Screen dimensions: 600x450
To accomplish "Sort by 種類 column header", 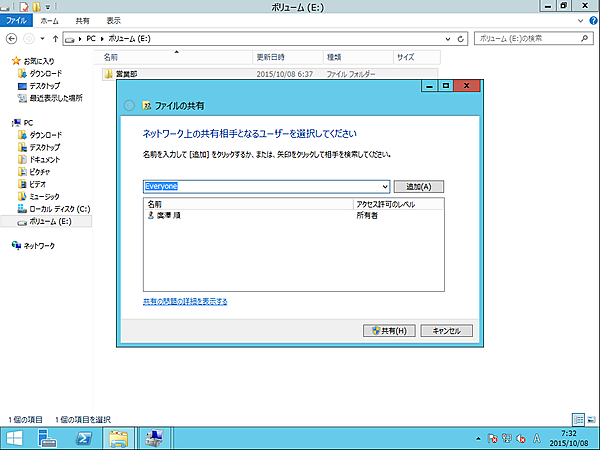I will point(358,57).
